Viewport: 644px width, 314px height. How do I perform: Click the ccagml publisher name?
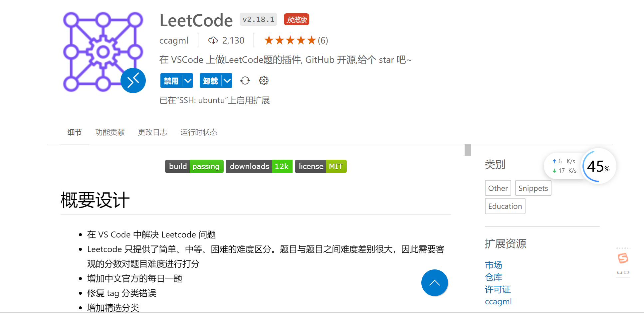(x=174, y=41)
